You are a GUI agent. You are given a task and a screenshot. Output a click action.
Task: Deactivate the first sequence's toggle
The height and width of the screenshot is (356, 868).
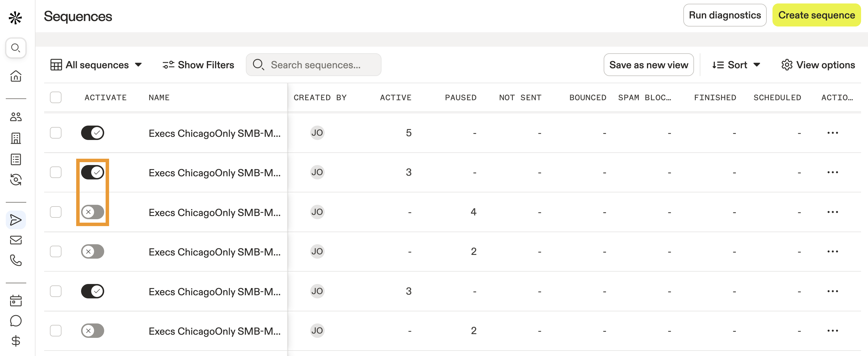point(92,132)
